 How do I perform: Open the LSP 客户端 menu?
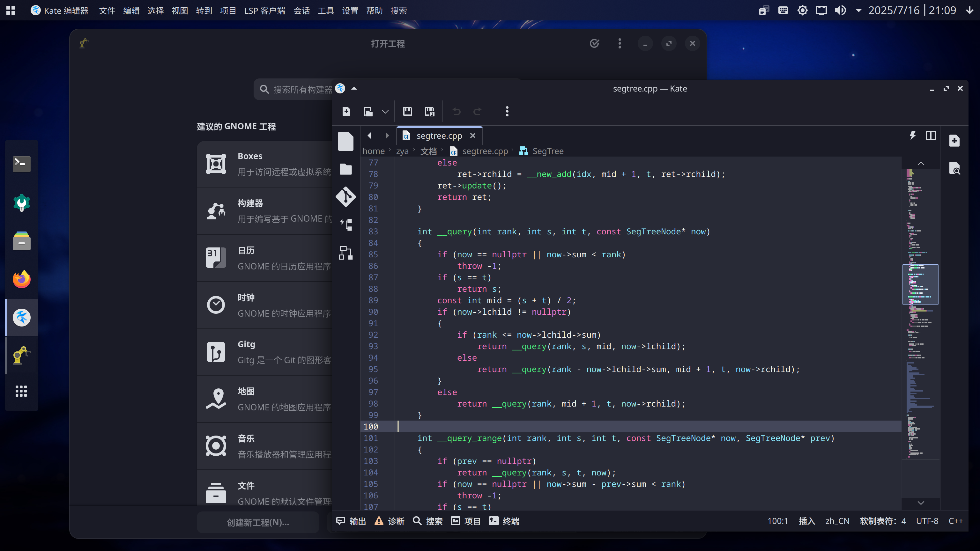point(264,11)
